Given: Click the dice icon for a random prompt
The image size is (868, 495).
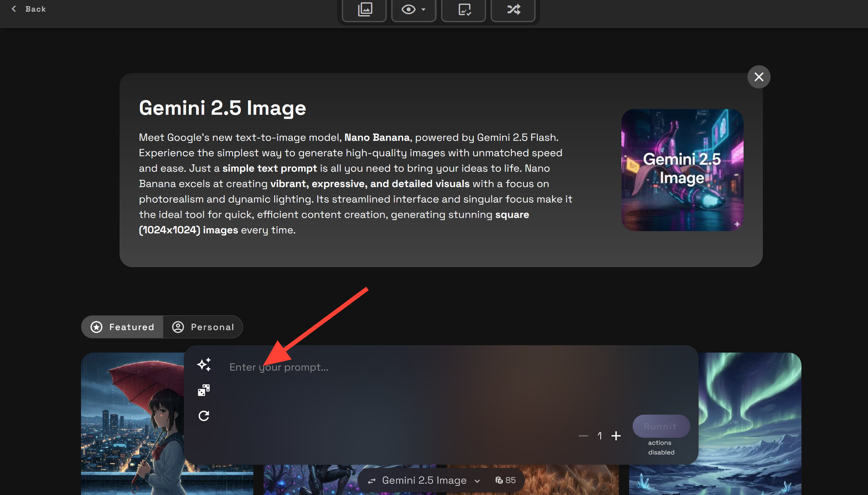Looking at the screenshot, I should (204, 390).
